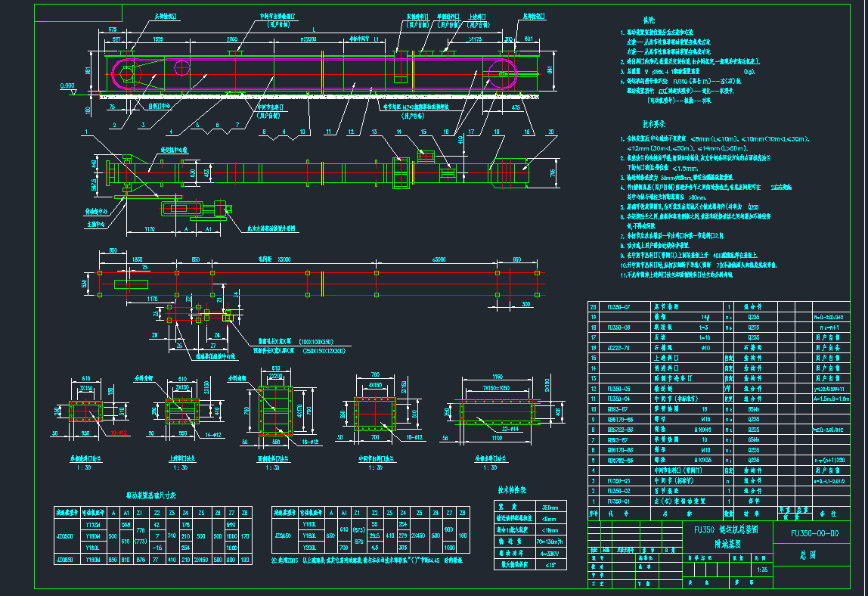
Task: Click the 4X160 dimension text
Action: [375, 385]
